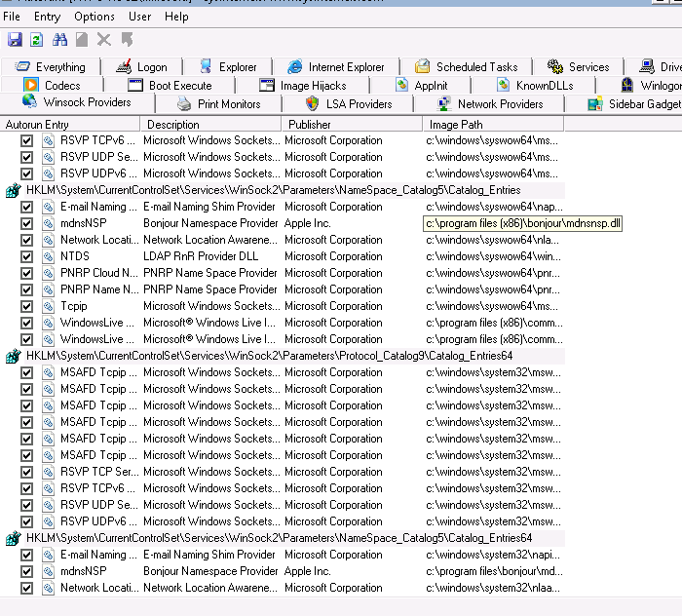Viewport: 682px width, 616px height.
Task: Switch to the Everything tab
Action: tap(51, 67)
